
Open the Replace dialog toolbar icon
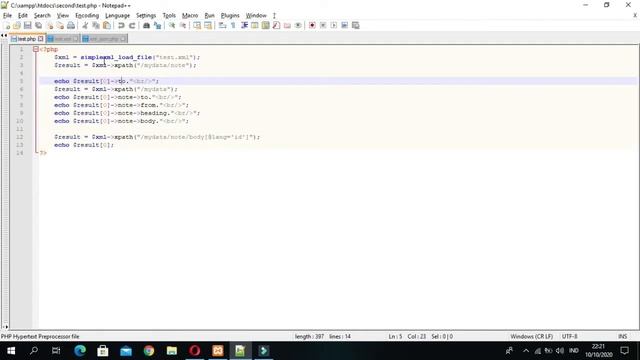[x=157, y=25]
